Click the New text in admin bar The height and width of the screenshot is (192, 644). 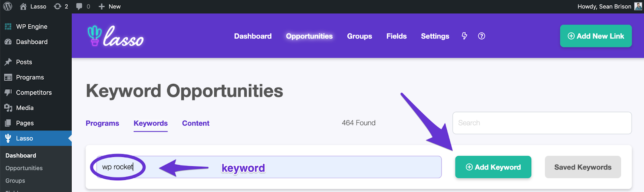coord(114,6)
